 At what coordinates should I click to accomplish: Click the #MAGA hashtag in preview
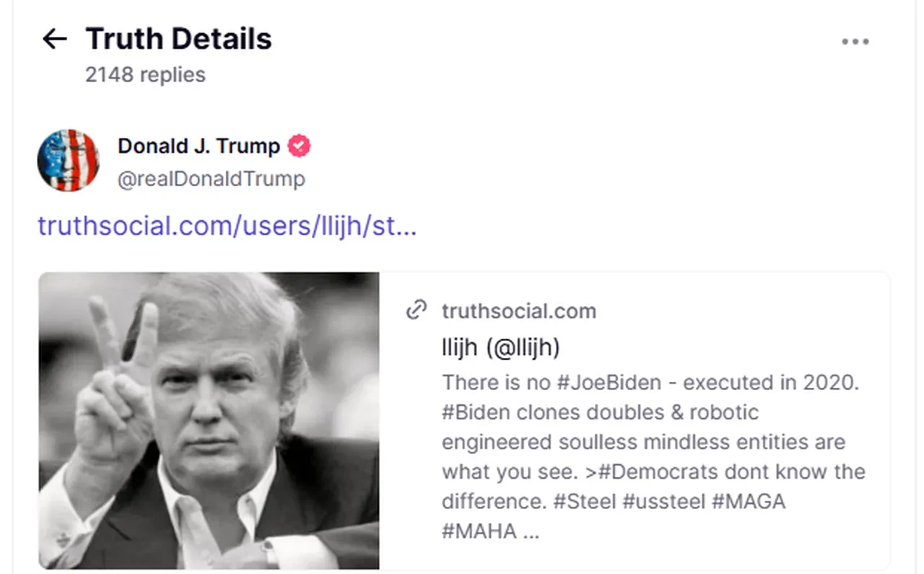[748, 501]
